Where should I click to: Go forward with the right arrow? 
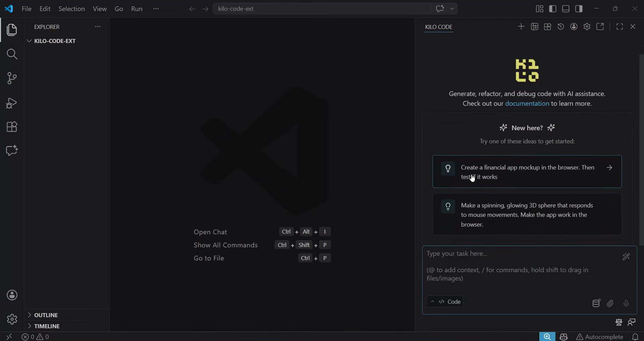click(205, 9)
